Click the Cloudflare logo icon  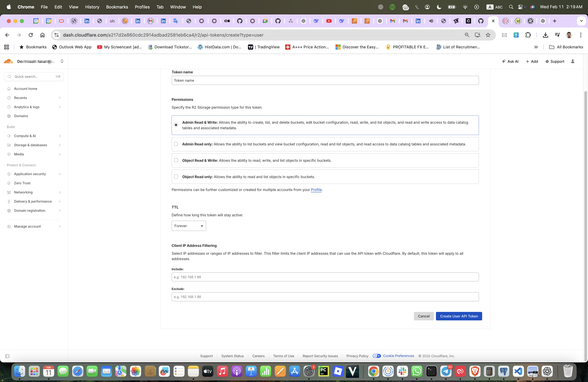(8, 61)
